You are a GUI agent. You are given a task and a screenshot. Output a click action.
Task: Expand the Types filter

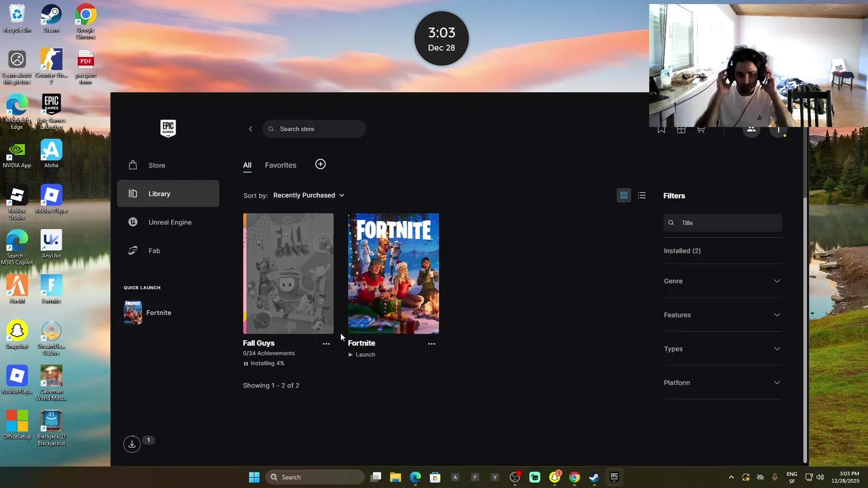point(722,349)
